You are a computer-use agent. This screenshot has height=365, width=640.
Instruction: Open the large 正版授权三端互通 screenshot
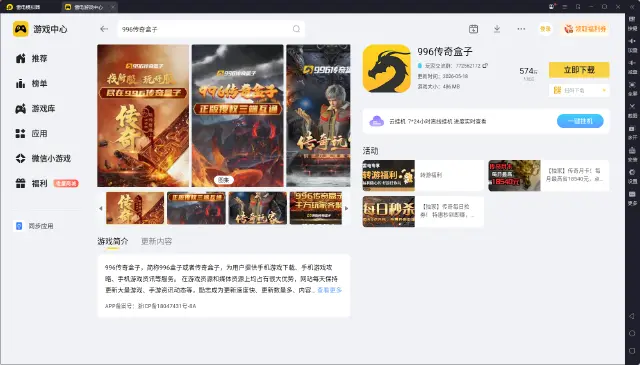(x=238, y=116)
